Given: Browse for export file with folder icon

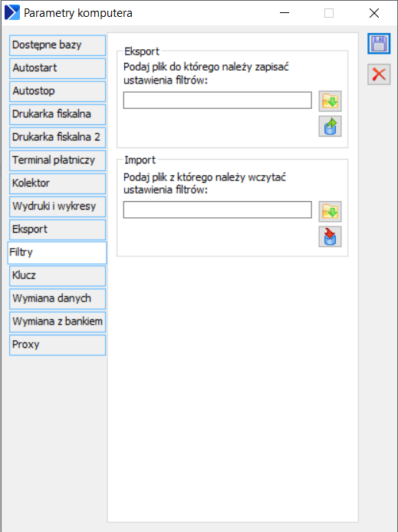Looking at the screenshot, I should point(330,101).
